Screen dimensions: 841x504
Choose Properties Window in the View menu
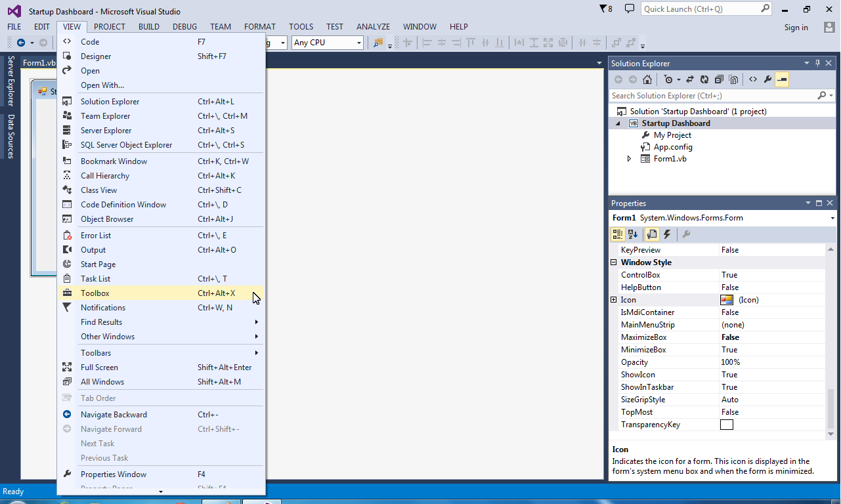(162, 474)
